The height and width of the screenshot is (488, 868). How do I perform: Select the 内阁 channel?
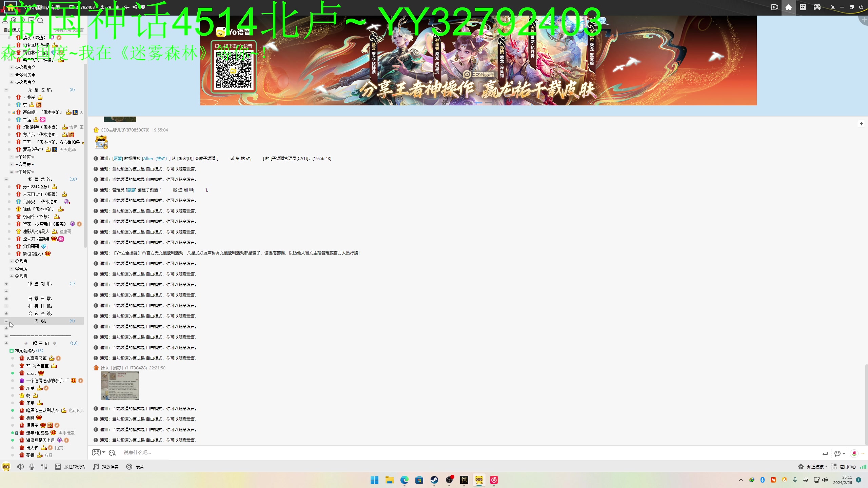click(42, 321)
